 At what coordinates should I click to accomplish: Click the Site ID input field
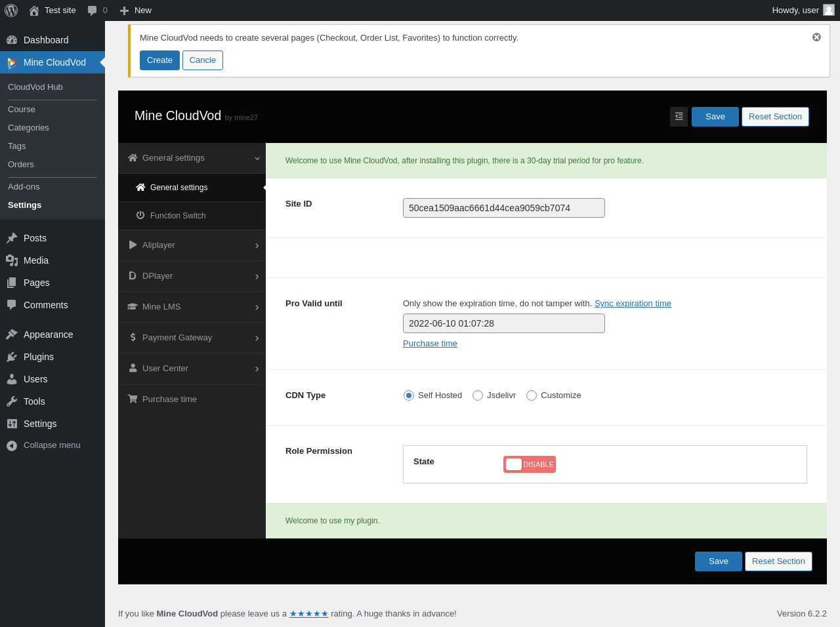click(x=504, y=208)
